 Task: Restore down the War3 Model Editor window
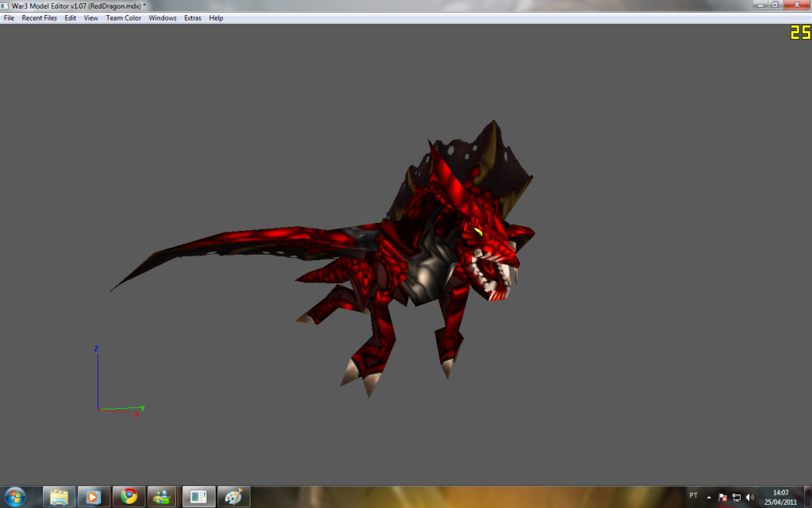pos(776,5)
